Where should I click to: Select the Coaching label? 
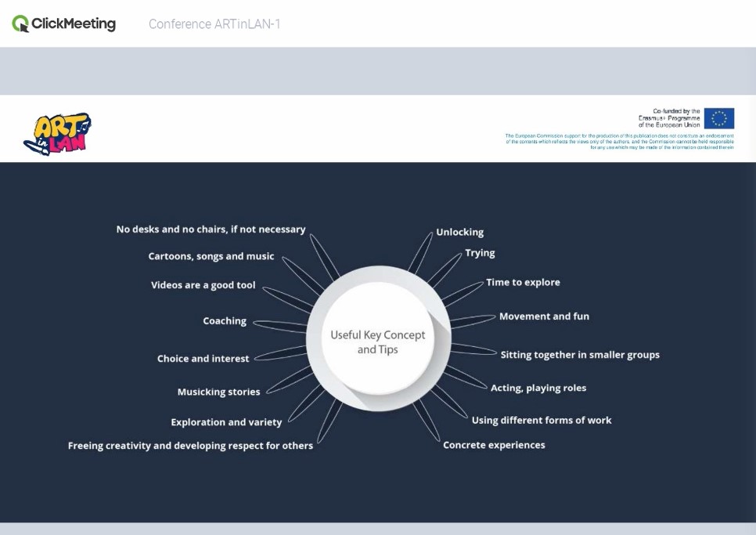[225, 321]
